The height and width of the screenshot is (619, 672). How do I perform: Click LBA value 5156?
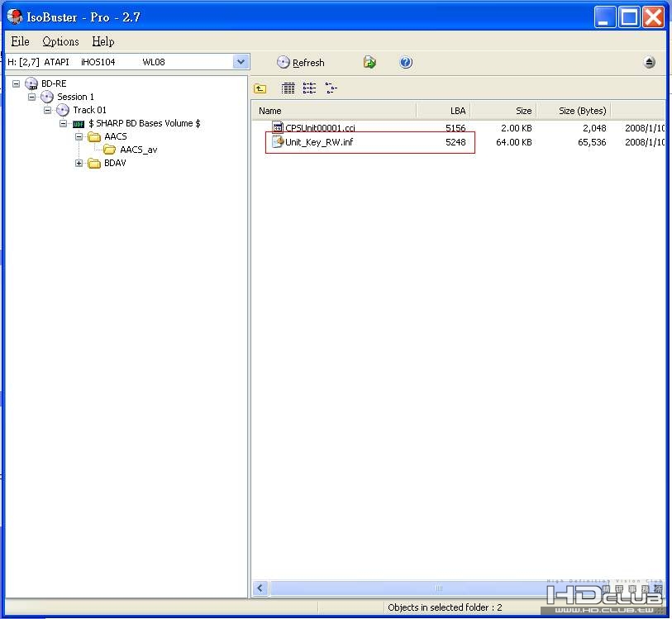(455, 128)
